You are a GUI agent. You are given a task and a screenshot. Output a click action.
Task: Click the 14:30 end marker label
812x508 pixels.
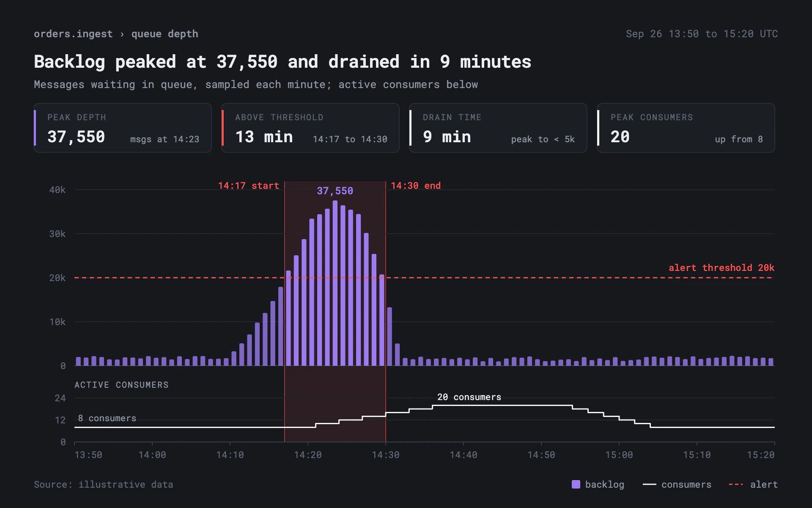point(416,185)
